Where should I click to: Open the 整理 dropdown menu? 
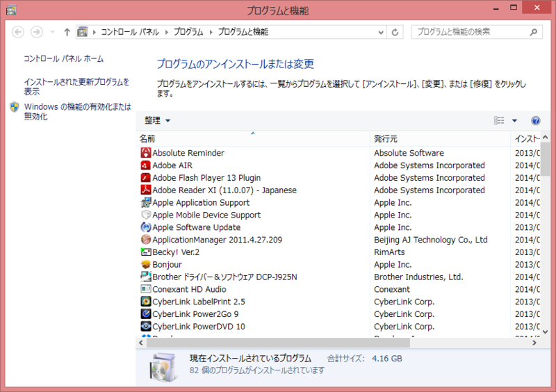[158, 121]
